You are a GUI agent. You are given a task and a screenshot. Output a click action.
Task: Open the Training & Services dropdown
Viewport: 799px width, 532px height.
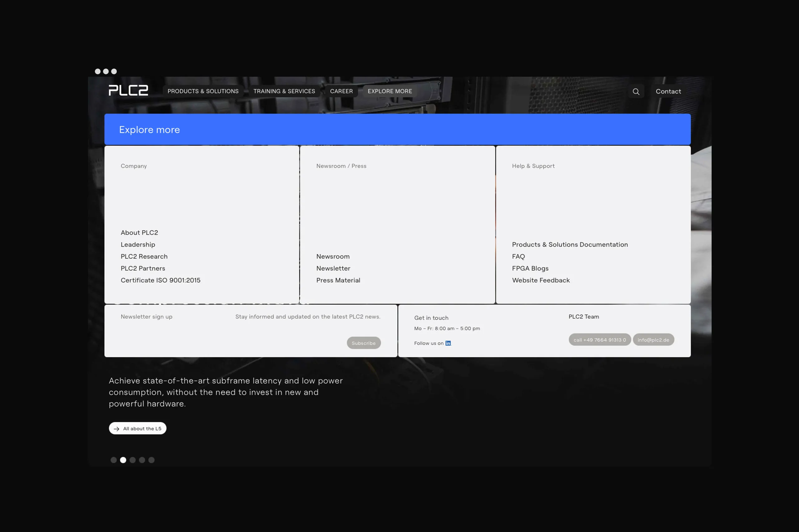pyautogui.click(x=284, y=91)
